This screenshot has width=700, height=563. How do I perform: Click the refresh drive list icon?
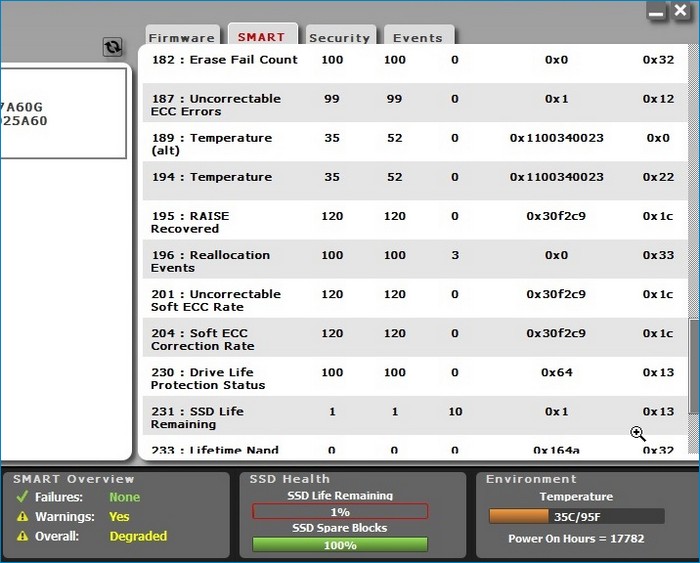pyautogui.click(x=112, y=47)
